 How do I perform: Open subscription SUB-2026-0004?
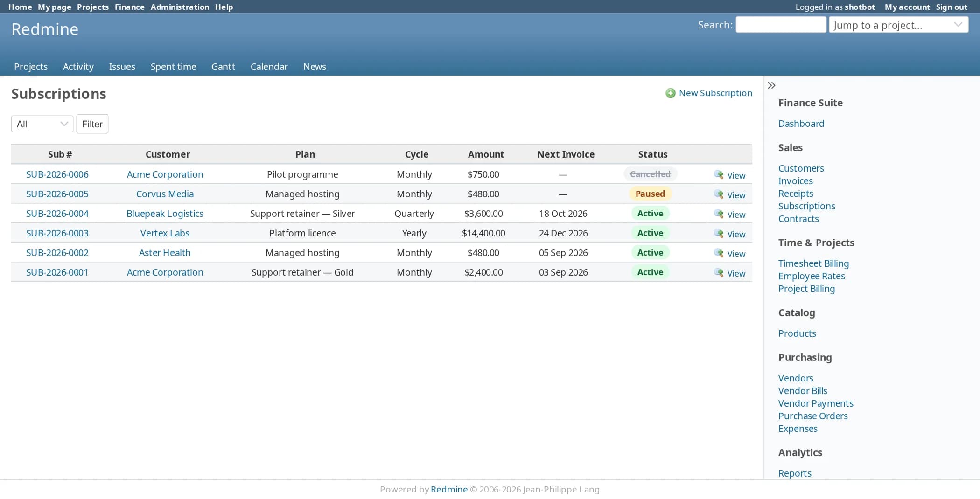(57, 214)
